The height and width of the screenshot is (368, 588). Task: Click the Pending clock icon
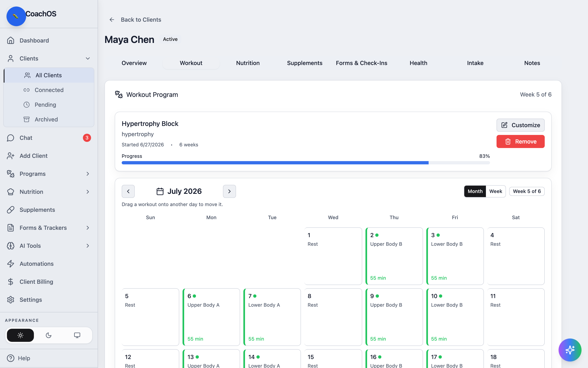(27, 105)
